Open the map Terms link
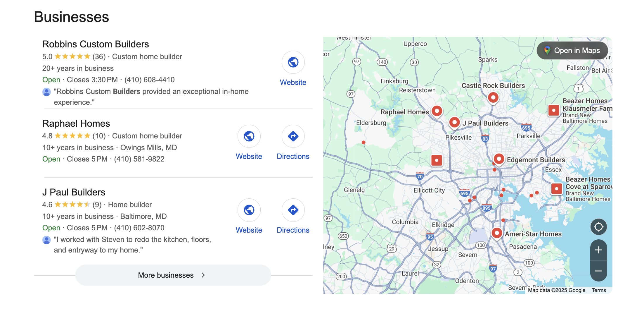644x309 pixels. click(x=599, y=290)
